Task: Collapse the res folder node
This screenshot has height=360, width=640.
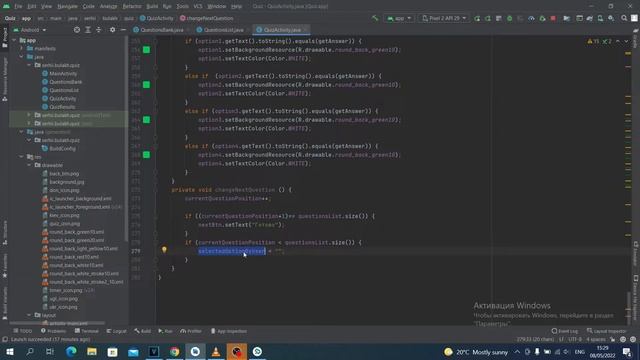Action: pyautogui.click(x=22, y=156)
